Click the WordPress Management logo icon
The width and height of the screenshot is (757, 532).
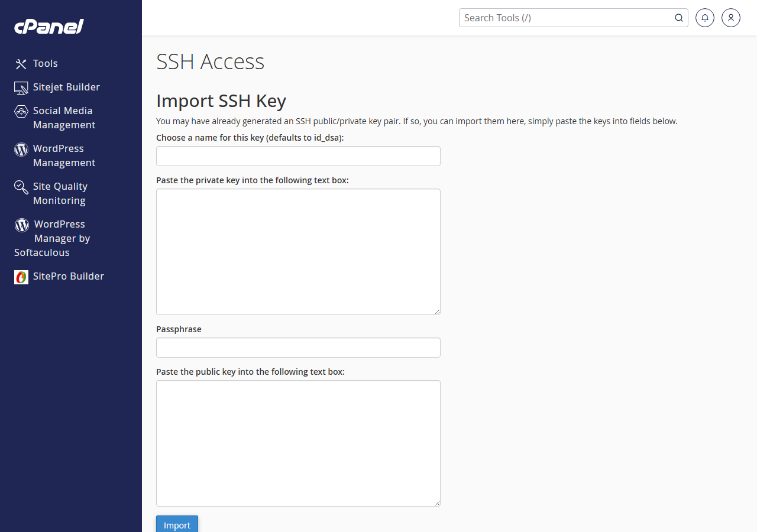pyautogui.click(x=21, y=149)
